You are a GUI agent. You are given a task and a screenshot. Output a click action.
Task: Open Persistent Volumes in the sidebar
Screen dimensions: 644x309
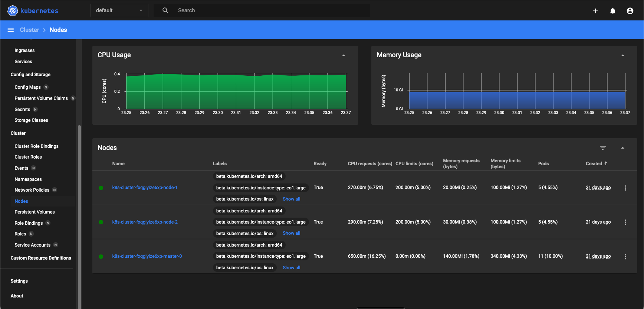tap(34, 212)
